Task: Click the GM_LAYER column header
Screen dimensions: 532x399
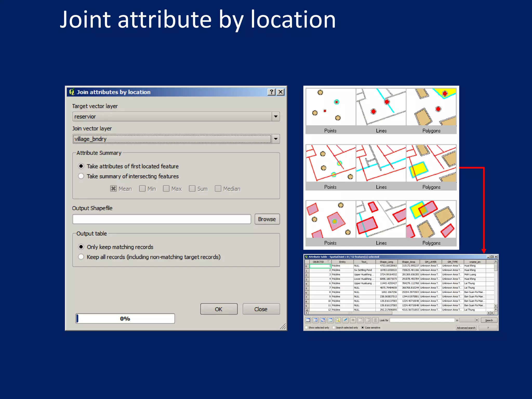Action: coord(431,262)
